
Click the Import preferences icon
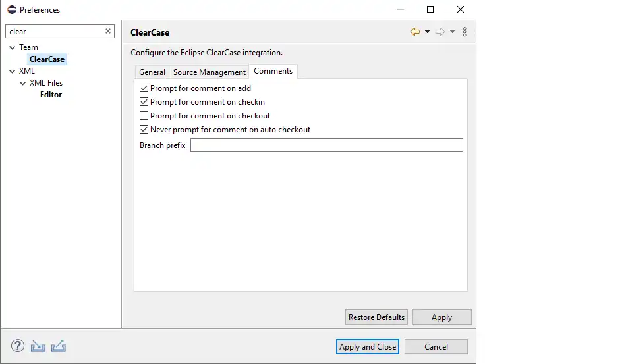[x=38, y=346]
